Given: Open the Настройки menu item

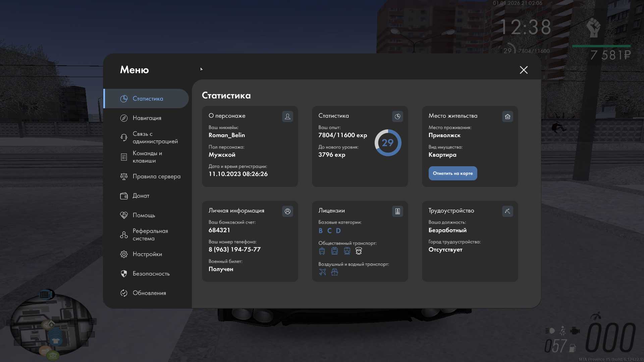Looking at the screenshot, I should coord(147,254).
